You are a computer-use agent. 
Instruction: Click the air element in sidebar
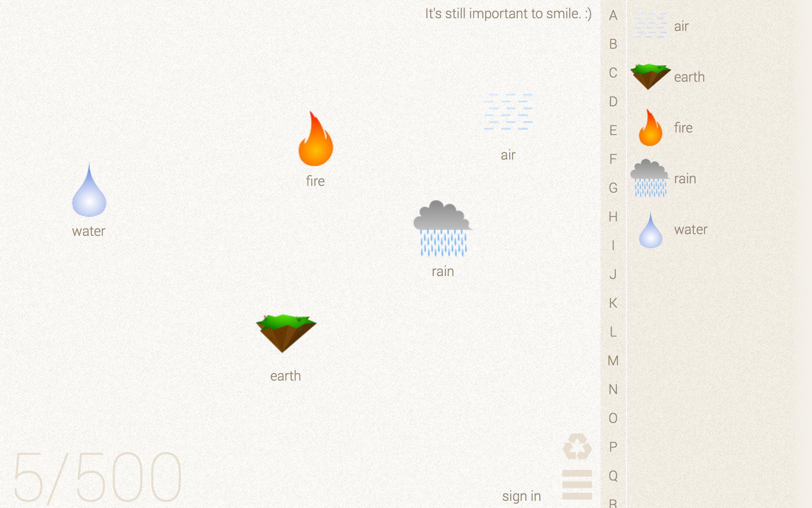pos(650,26)
